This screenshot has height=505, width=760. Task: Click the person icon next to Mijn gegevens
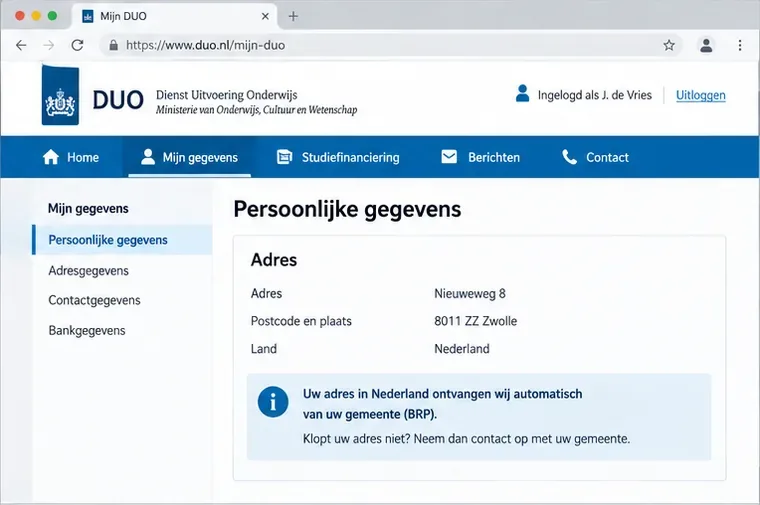pyautogui.click(x=148, y=157)
